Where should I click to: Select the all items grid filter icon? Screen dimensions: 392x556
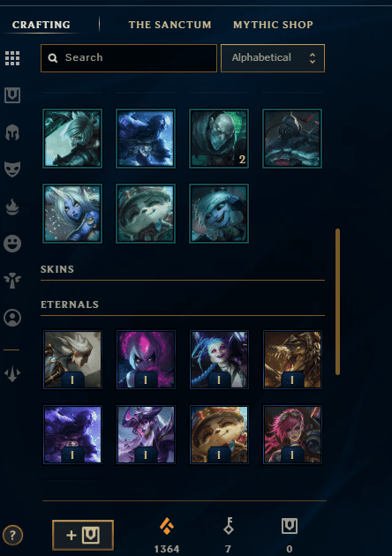(12, 58)
